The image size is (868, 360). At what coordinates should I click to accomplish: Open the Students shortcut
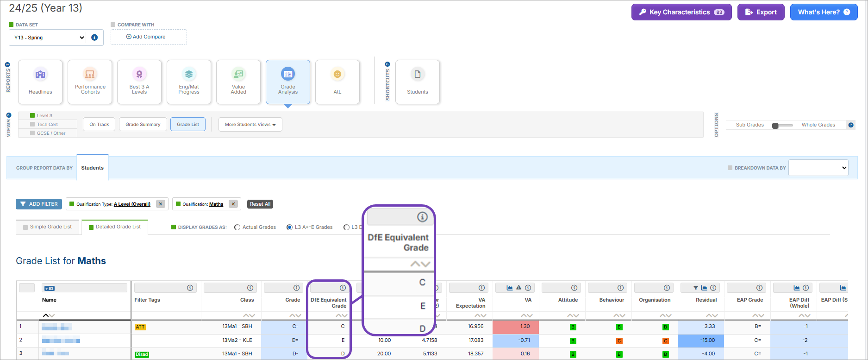[417, 82]
